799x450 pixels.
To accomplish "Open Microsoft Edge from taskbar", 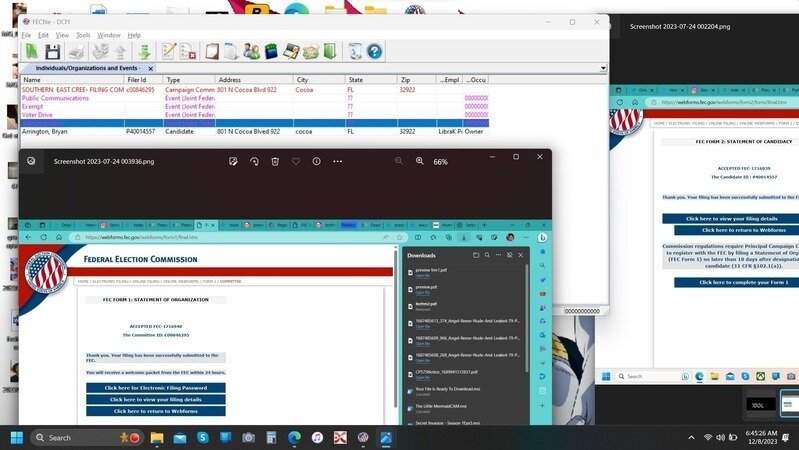I will tap(294, 438).
